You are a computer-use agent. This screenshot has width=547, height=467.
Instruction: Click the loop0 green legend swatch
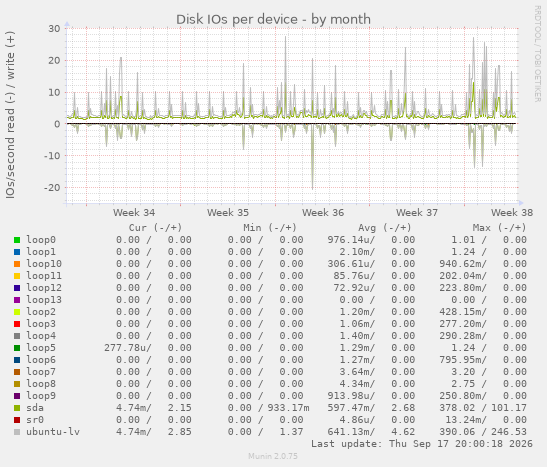(17, 240)
